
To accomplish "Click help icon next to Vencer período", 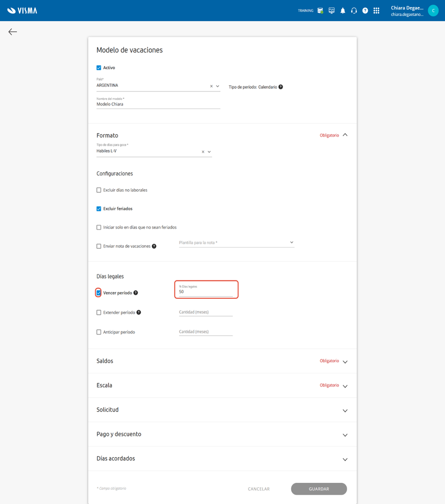I will point(136,293).
